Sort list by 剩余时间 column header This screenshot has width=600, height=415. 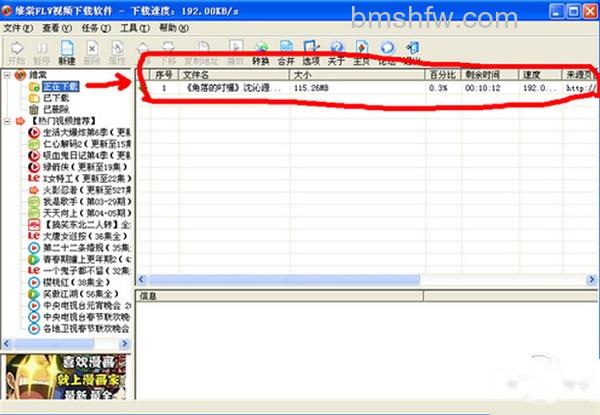[x=490, y=75]
